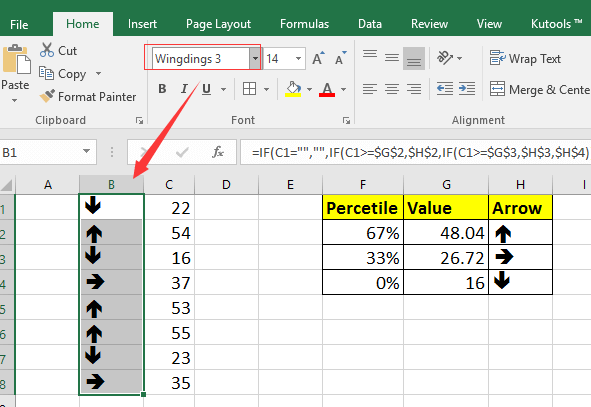
Task: Switch to the Page Layout tab
Action: pyautogui.click(x=218, y=24)
